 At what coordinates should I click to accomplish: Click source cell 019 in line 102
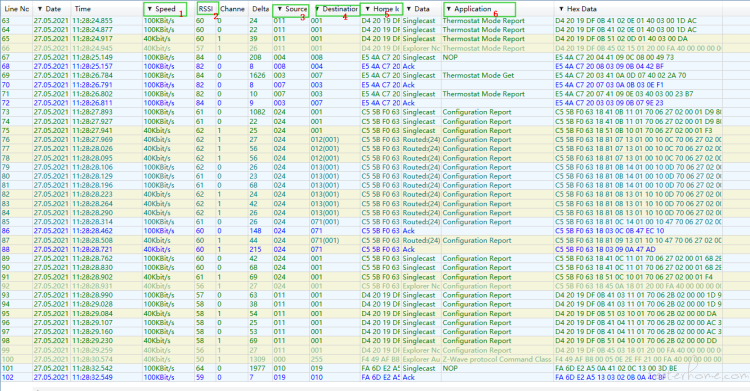(280, 378)
